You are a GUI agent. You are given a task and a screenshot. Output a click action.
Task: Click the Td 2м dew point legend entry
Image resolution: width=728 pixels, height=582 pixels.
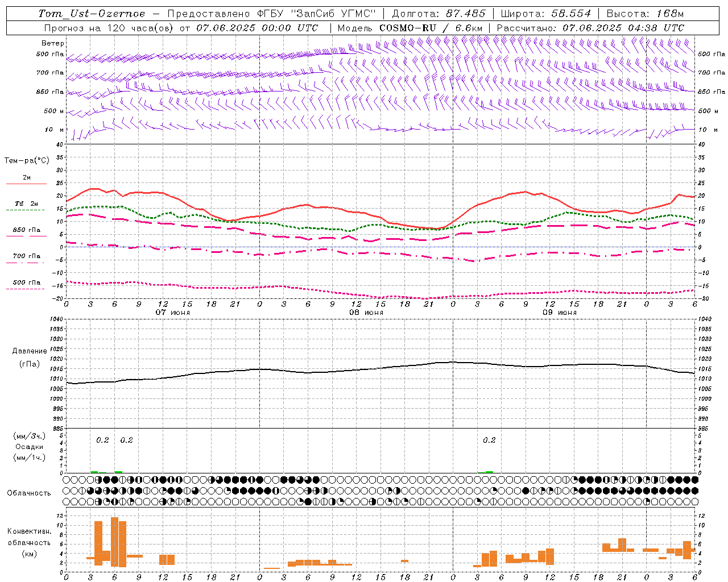tap(27, 203)
